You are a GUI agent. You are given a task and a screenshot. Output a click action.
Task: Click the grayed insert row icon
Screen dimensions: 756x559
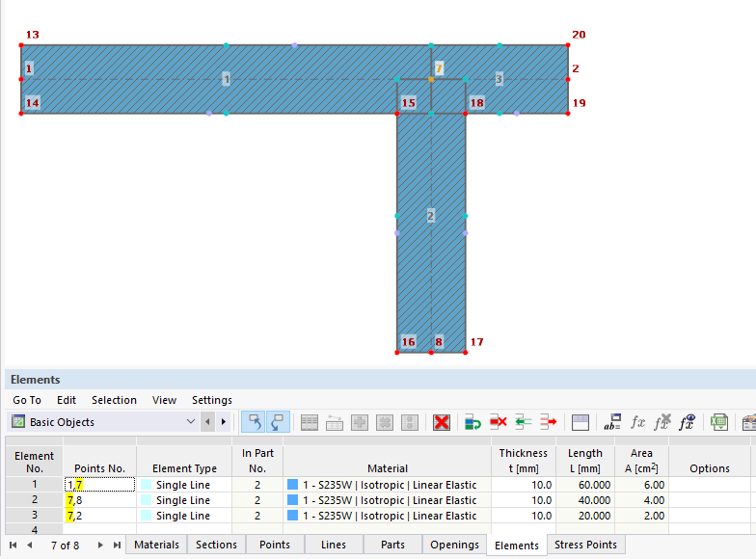[x=334, y=422]
